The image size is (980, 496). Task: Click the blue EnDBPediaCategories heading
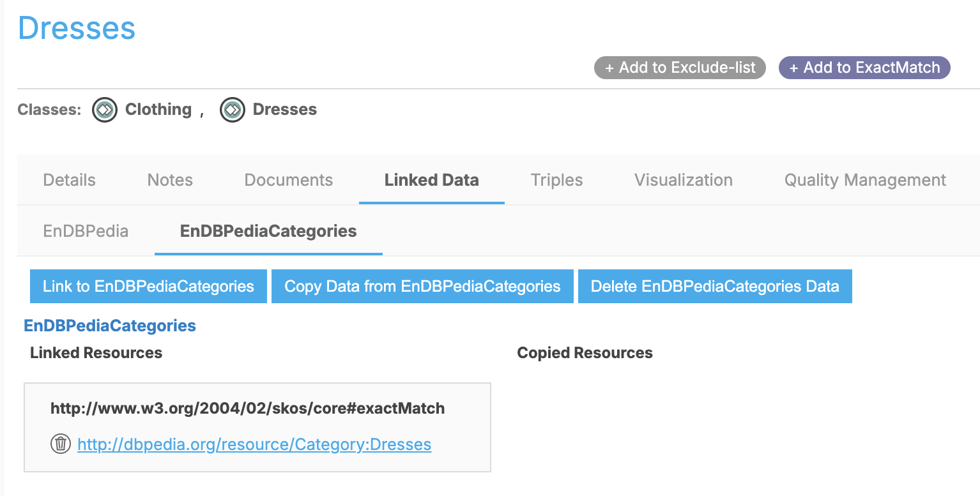click(110, 326)
